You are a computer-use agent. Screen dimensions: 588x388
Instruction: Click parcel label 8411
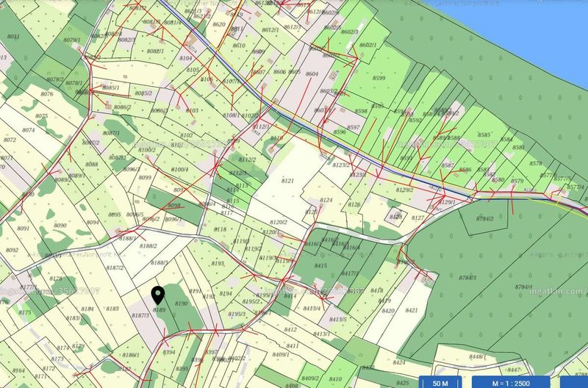click(x=293, y=346)
